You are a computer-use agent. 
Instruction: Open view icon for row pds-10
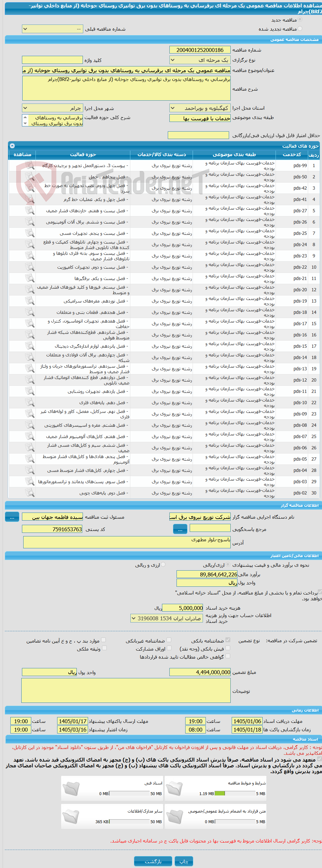[30, 403]
